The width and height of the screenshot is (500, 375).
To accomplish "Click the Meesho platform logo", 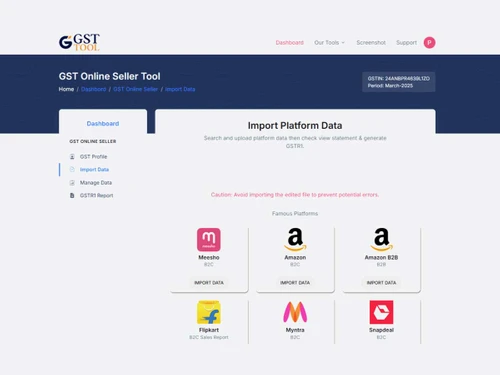I will click(209, 239).
